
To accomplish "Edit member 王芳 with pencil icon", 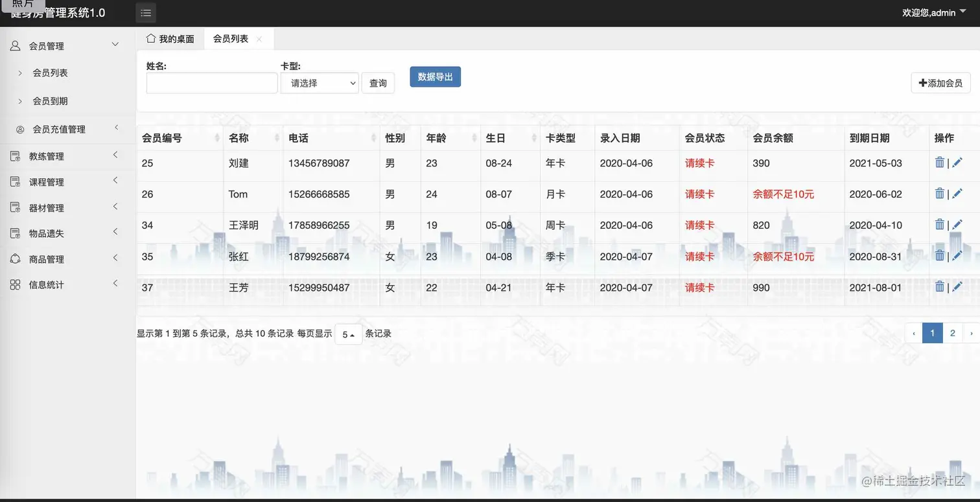I will 957,287.
